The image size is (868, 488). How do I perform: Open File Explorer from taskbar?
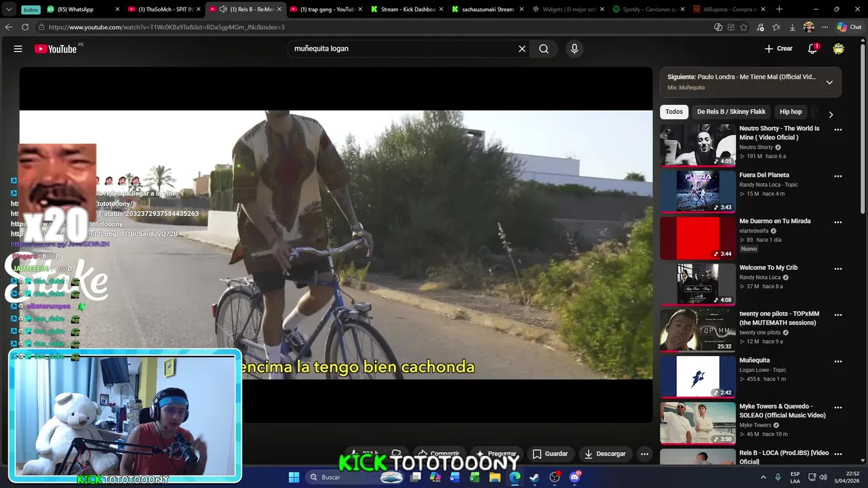[x=495, y=477]
